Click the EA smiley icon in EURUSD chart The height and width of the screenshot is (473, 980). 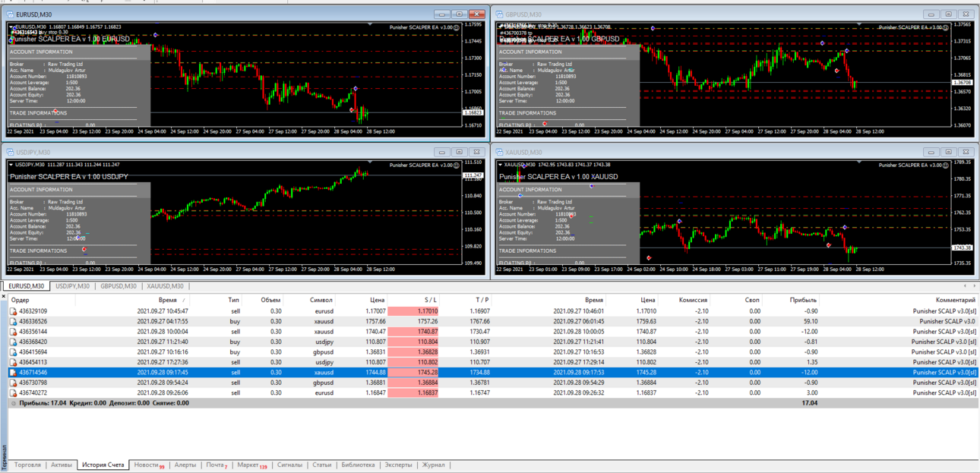[x=458, y=27]
